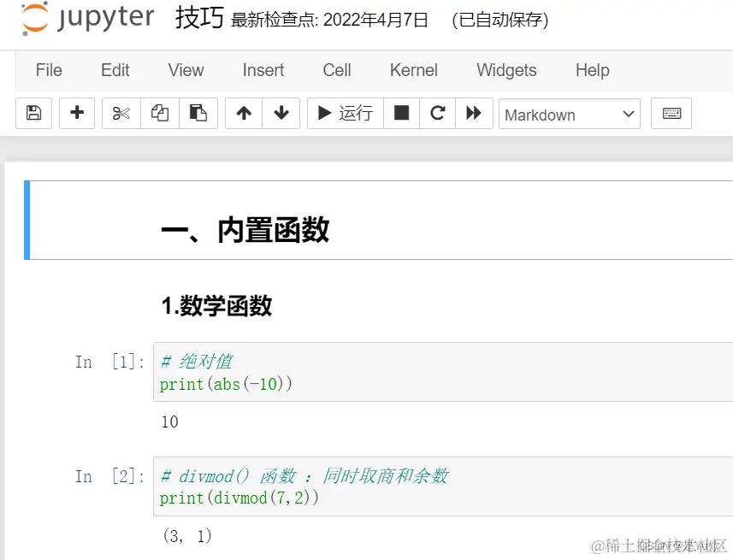
Task: Click into code cell print(abs(-10))
Action: pyautogui.click(x=443, y=372)
